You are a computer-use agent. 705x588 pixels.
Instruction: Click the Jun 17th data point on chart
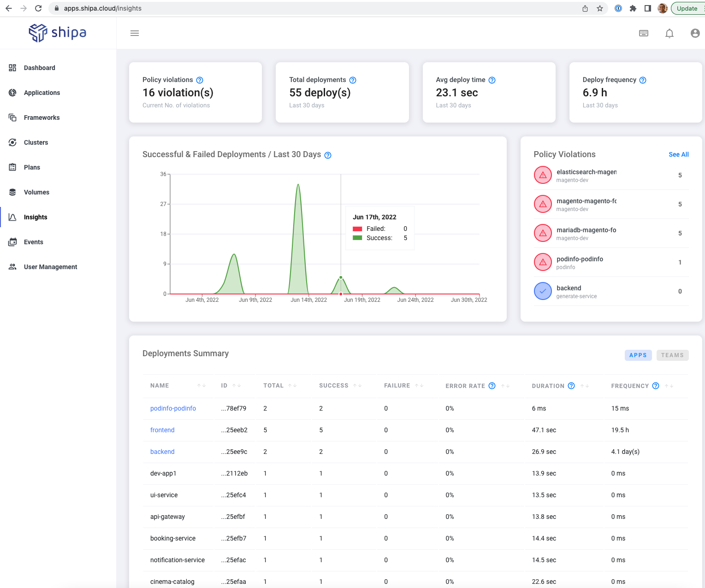pyautogui.click(x=341, y=277)
